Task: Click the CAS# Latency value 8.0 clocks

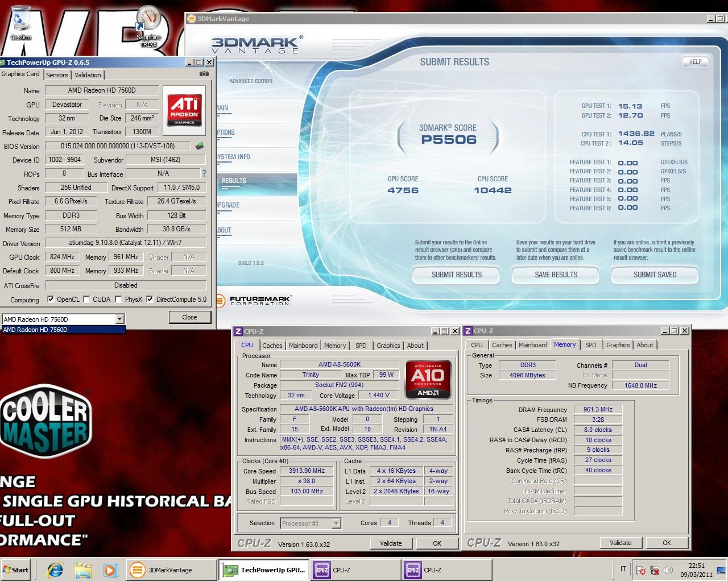Action: point(598,430)
